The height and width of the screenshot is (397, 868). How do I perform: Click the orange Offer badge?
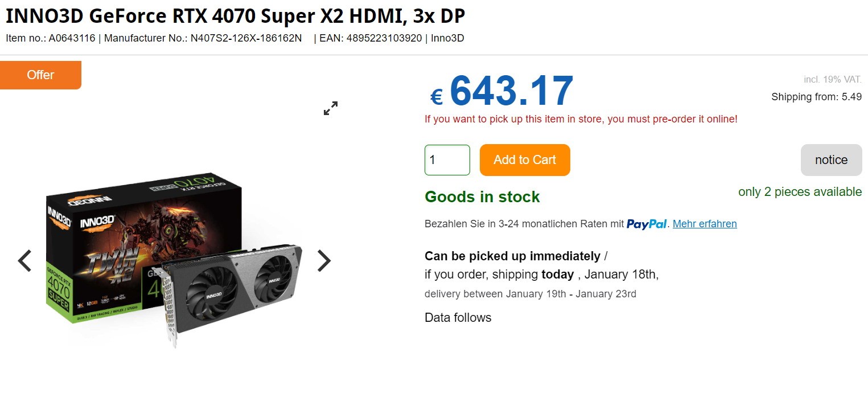(40, 75)
